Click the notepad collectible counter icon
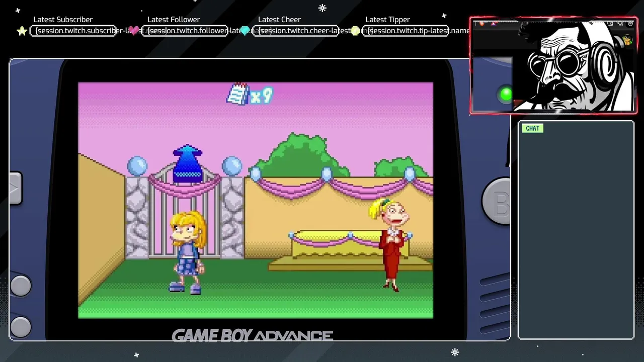 237,94
